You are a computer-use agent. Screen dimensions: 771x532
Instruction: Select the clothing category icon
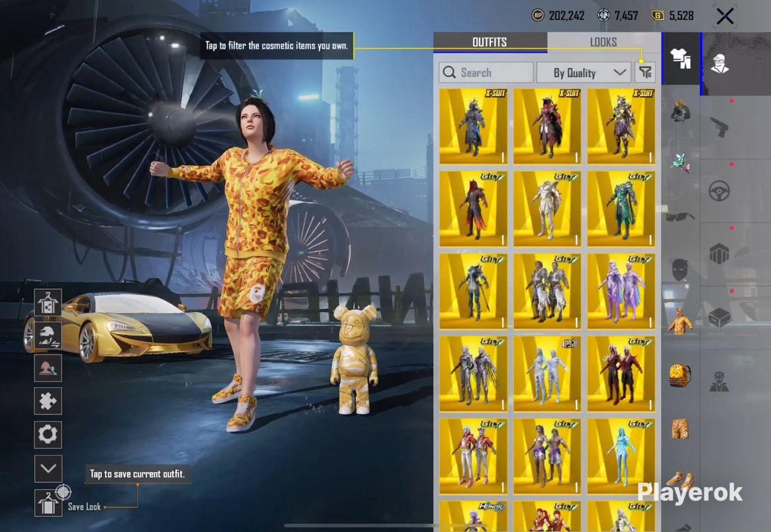681,59
